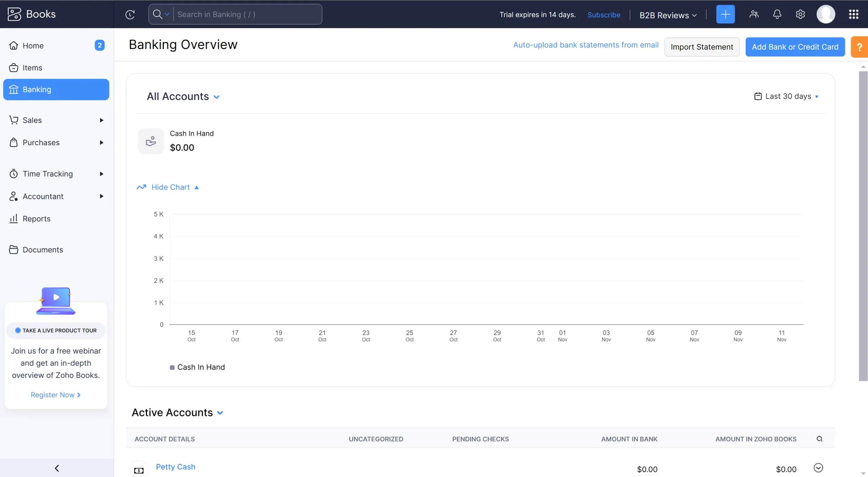Screen dimensions: 868x477
Task: Open the quick create plus icon
Action: click(725, 14)
